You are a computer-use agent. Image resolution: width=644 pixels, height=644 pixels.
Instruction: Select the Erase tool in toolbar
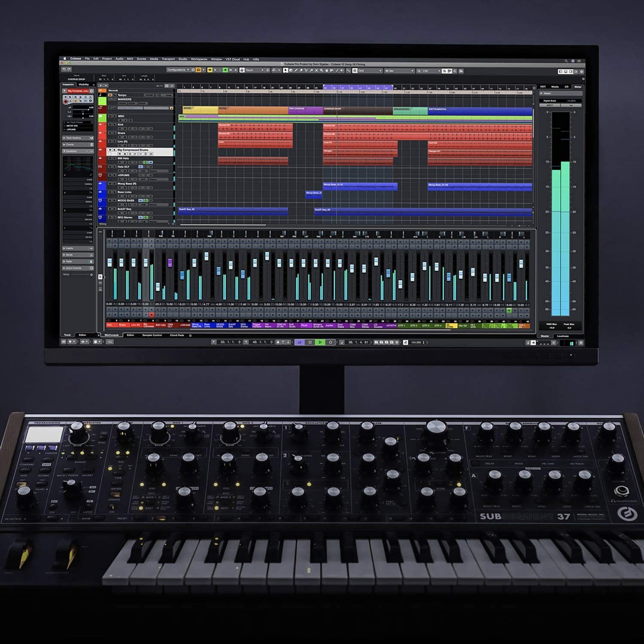click(301, 70)
